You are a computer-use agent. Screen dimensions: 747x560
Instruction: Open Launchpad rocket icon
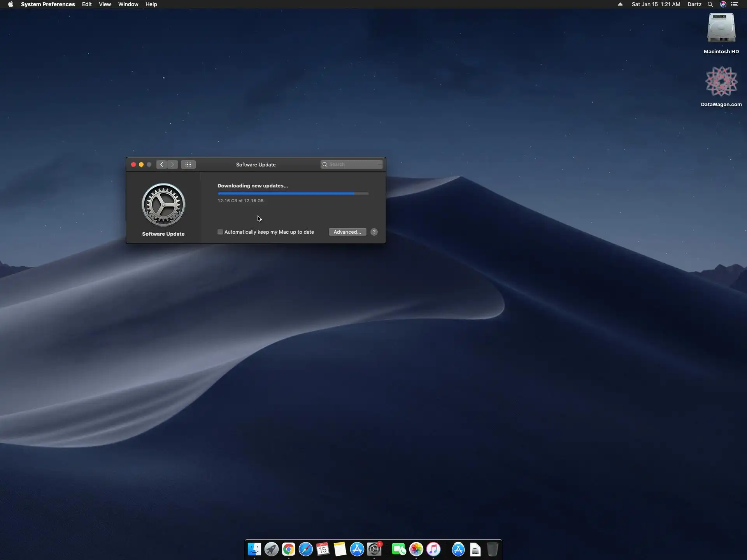pos(271,549)
